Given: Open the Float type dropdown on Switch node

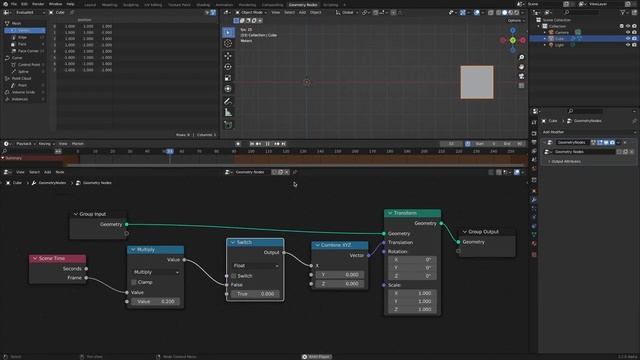Looking at the screenshot, I should (255, 266).
